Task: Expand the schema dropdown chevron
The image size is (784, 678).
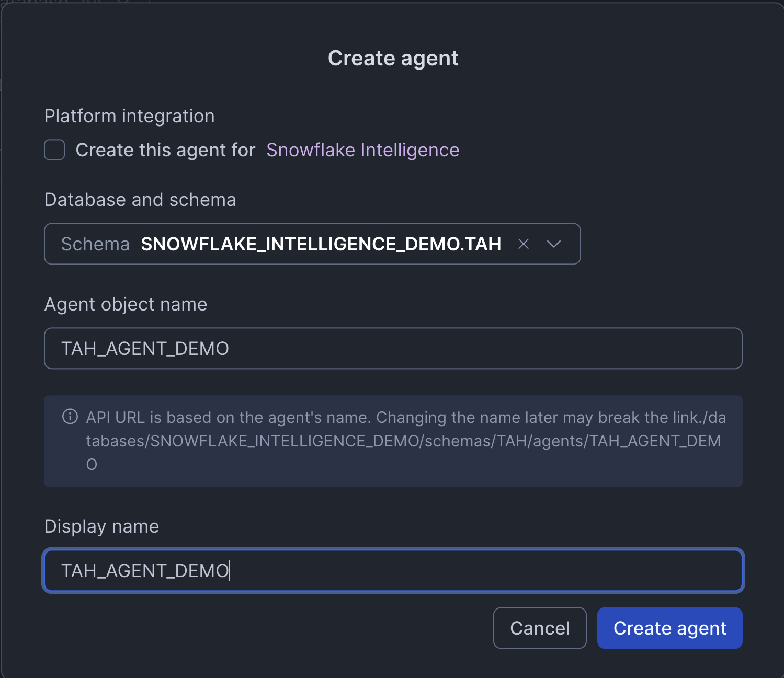Action: [553, 244]
